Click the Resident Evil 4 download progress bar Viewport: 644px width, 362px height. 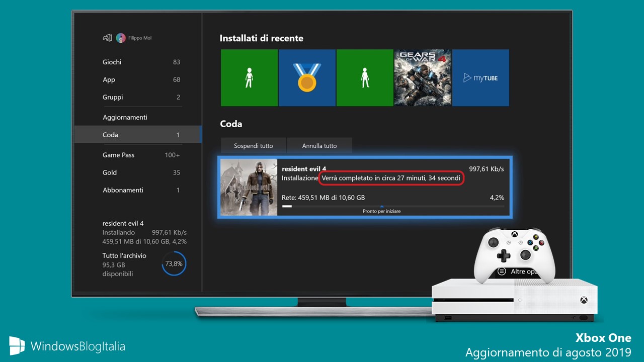coord(393,206)
